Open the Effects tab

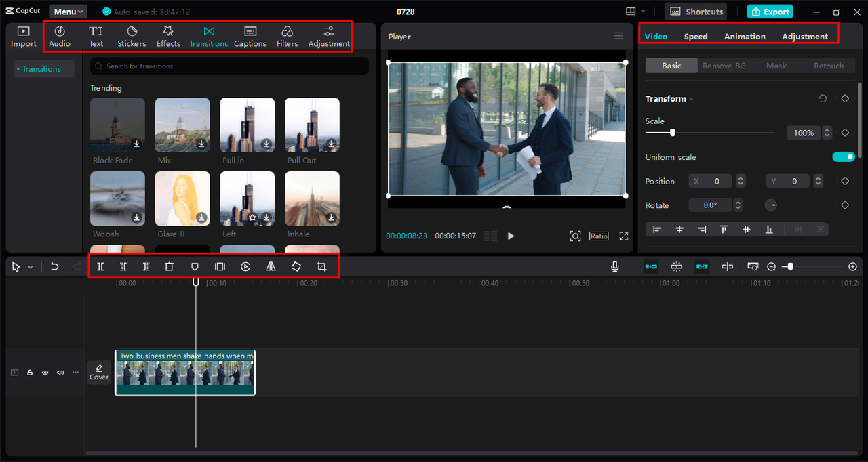point(168,37)
